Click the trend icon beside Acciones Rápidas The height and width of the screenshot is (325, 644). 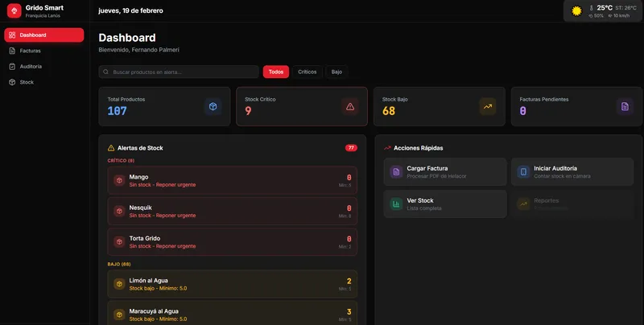coord(387,148)
